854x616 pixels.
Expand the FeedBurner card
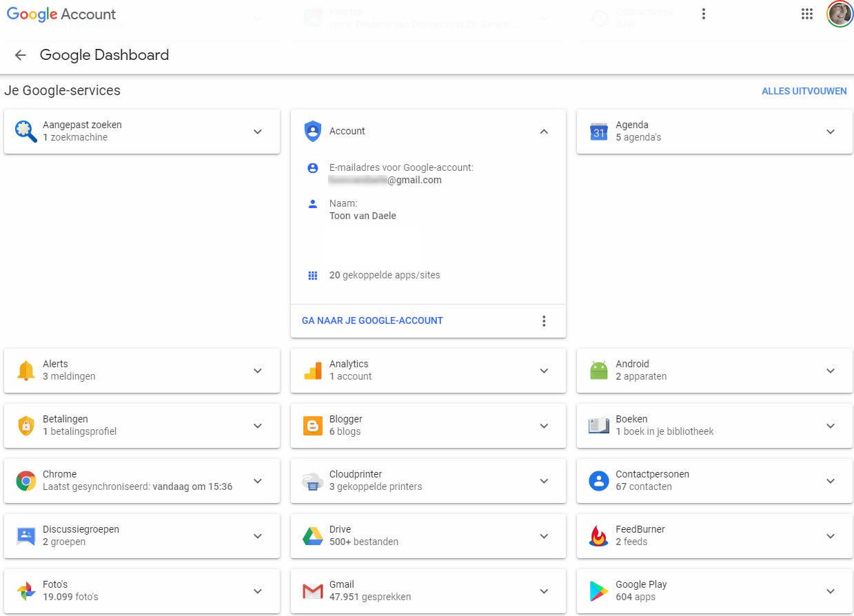(831, 536)
